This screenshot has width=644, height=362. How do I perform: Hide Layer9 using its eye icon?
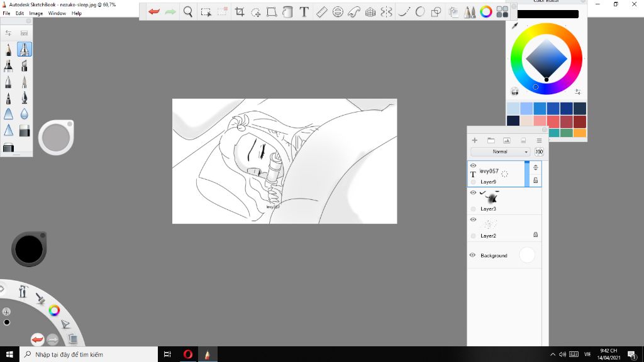pyautogui.click(x=473, y=165)
